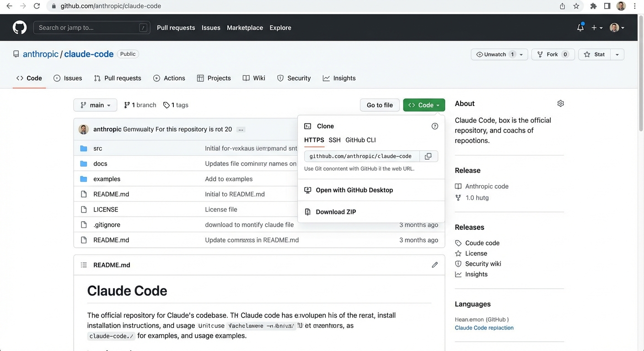644x351 pixels.
Task: Open Claude Code repiaction link
Action: tap(484, 328)
